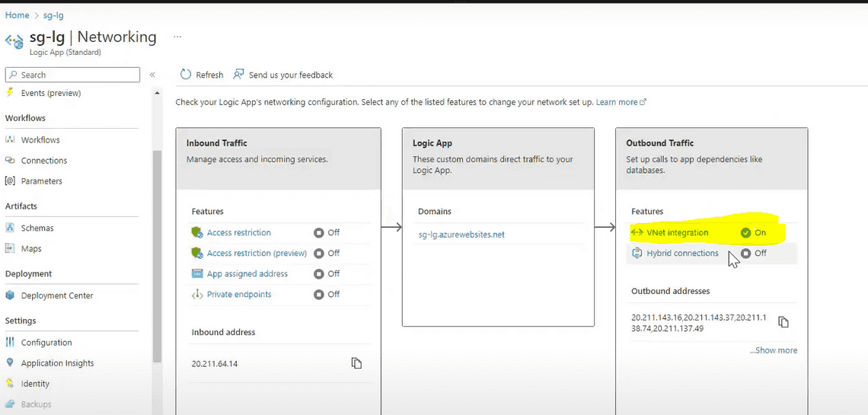Click the sg-lg breadcrumb link

click(x=53, y=15)
